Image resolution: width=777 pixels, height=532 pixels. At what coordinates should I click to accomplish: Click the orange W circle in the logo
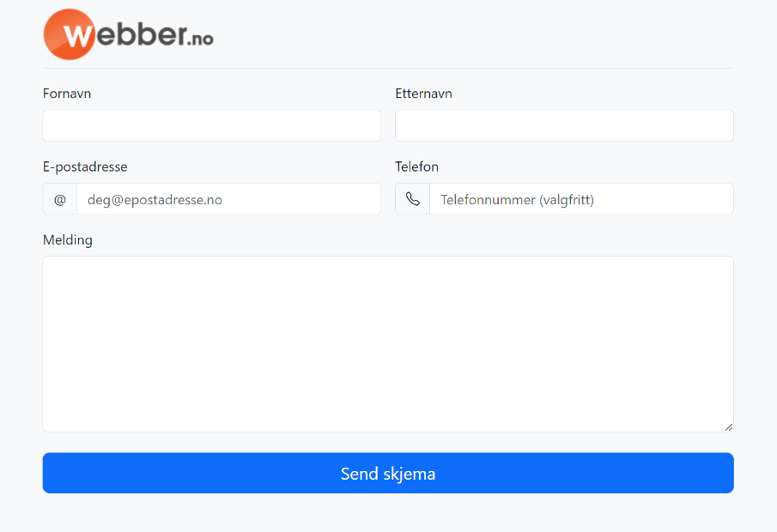pos(70,35)
